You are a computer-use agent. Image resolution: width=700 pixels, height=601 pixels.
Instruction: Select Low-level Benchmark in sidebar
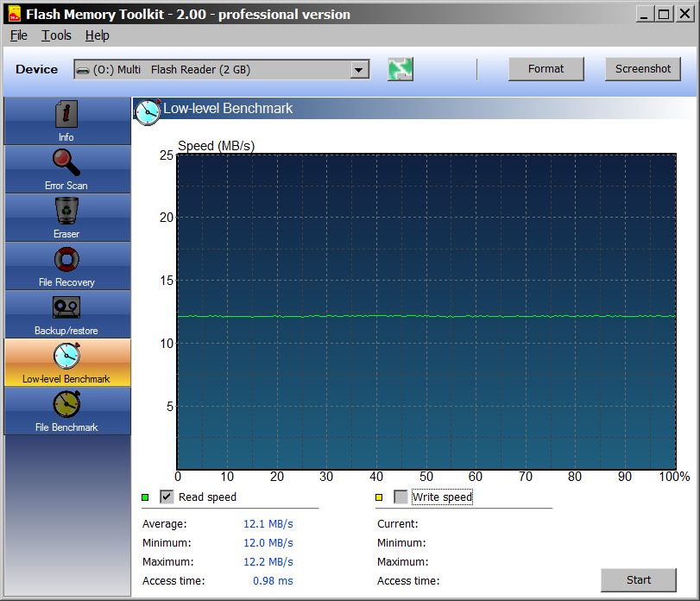[66, 363]
